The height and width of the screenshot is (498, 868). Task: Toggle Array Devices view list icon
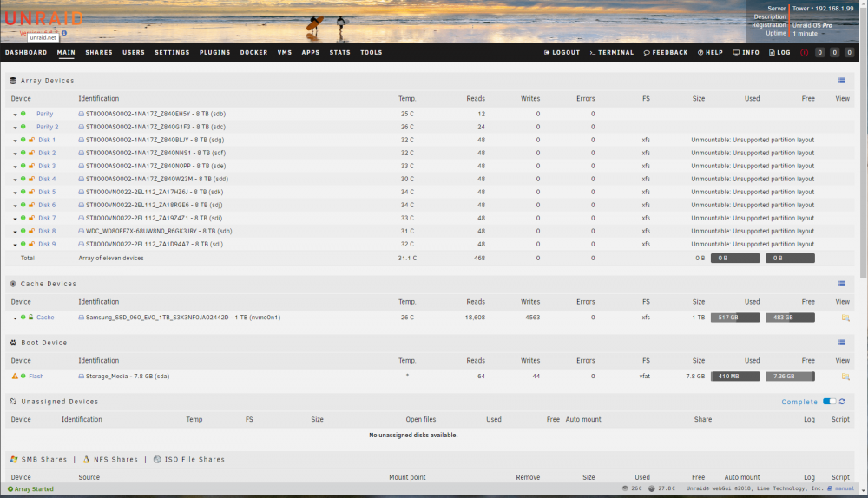[841, 81]
